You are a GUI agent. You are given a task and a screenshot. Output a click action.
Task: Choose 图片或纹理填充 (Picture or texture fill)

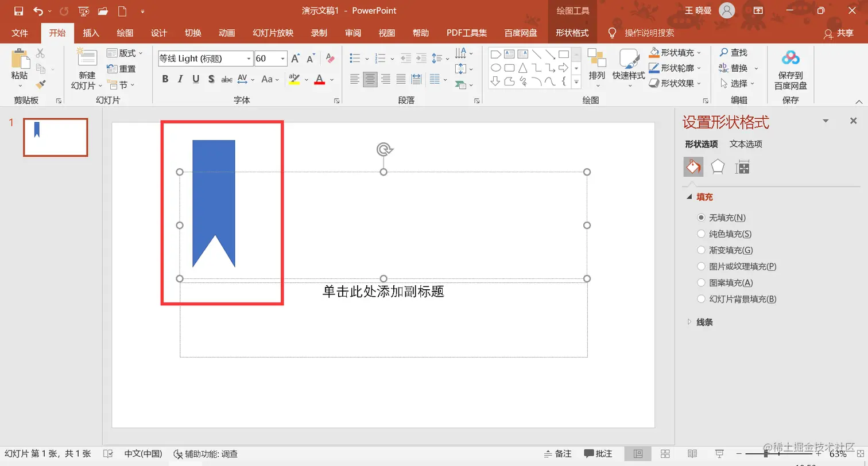click(x=701, y=266)
